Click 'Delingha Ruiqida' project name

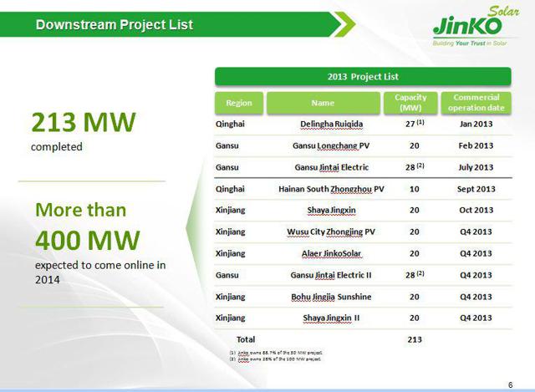pos(331,124)
